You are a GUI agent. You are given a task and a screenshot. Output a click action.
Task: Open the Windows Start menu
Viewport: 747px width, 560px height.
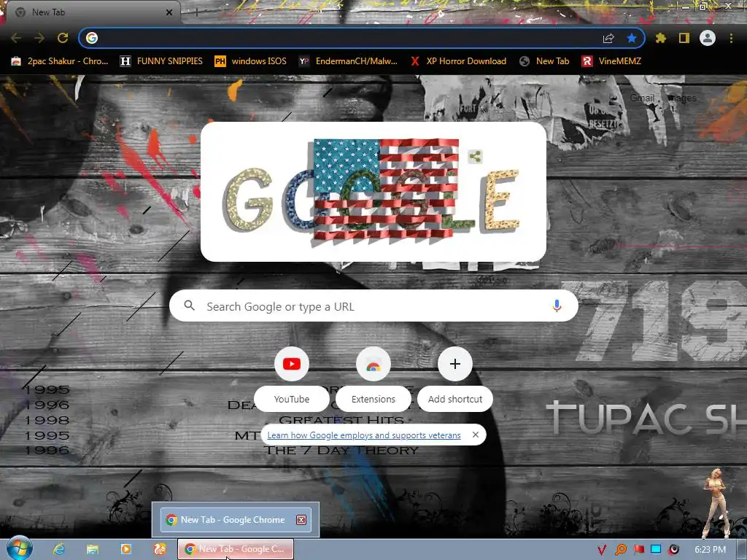coord(19,548)
